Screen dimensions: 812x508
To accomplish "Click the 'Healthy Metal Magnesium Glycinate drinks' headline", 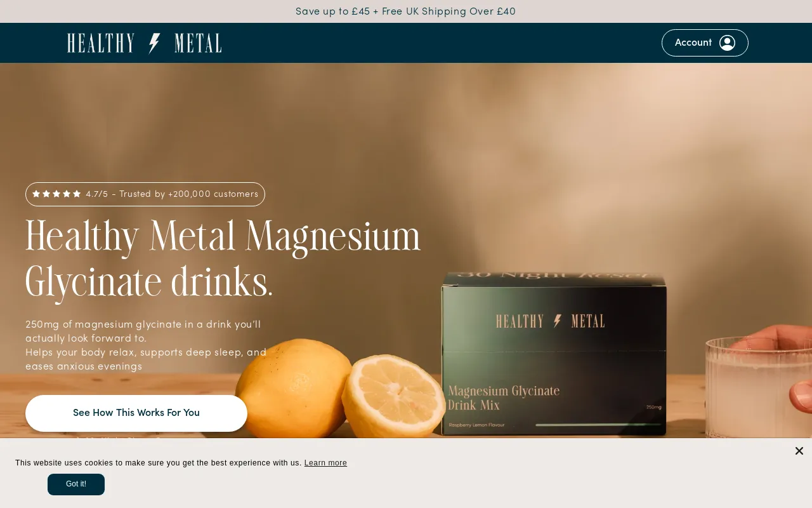I will [x=223, y=259].
